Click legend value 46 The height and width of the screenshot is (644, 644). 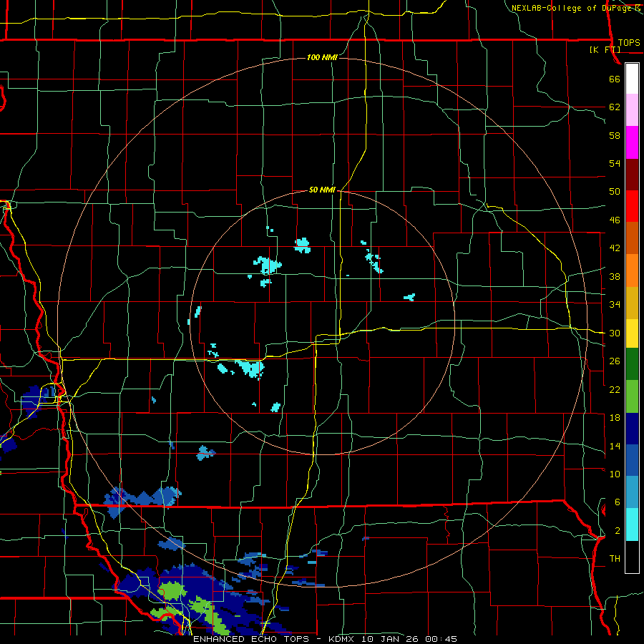615,220
